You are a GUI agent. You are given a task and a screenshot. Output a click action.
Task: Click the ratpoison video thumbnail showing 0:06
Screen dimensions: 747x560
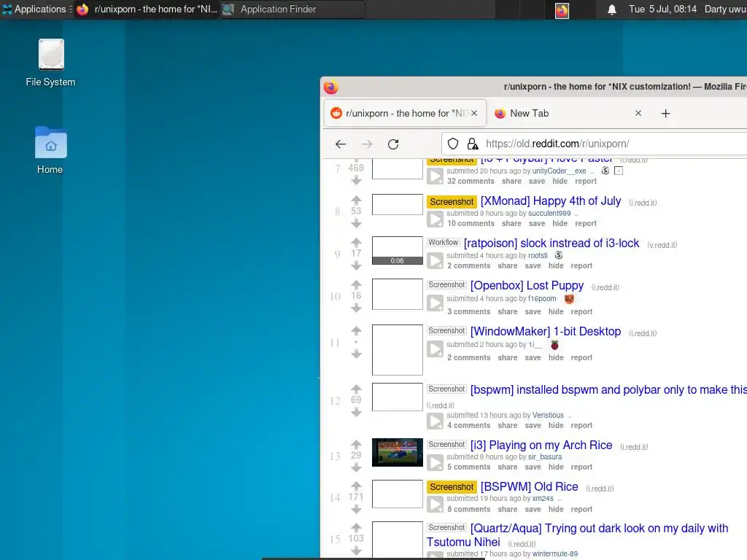pos(398,251)
